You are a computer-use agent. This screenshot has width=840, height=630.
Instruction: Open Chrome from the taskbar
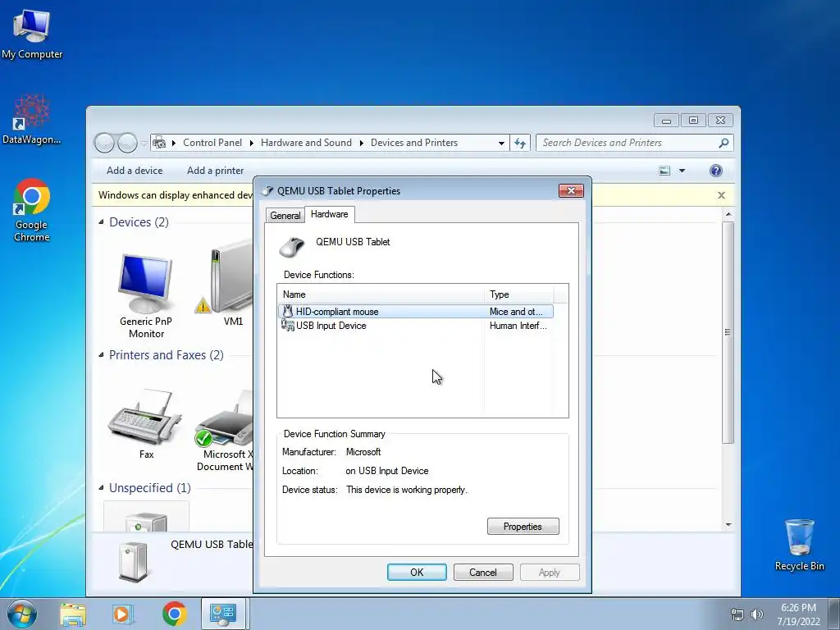pos(175,614)
